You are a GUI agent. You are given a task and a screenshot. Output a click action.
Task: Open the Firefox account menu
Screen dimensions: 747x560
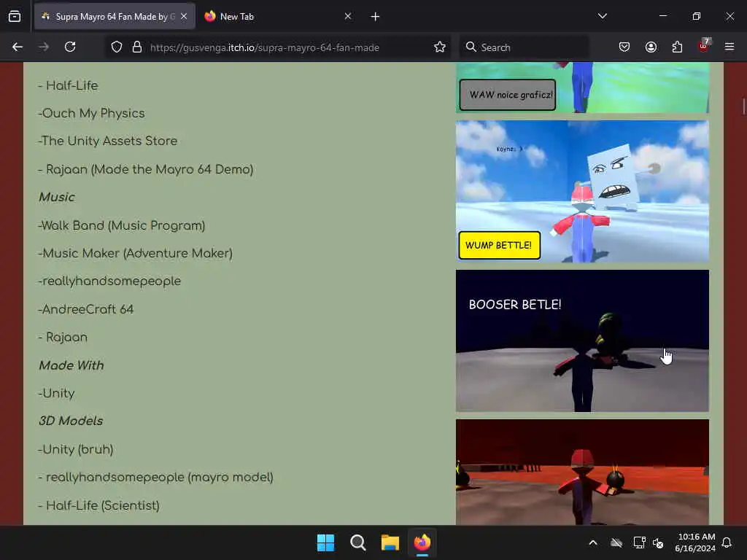[x=651, y=47]
